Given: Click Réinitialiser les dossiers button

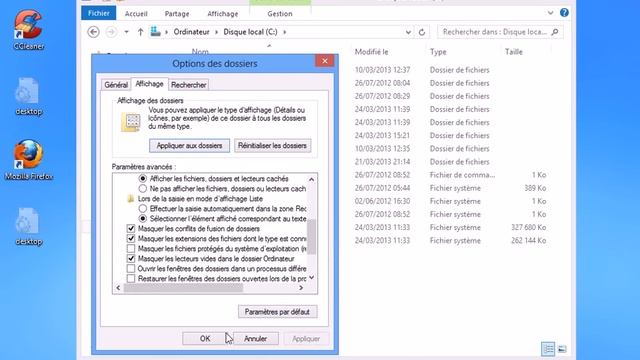Looking at the screenshot, I should (x=272, y=146).
